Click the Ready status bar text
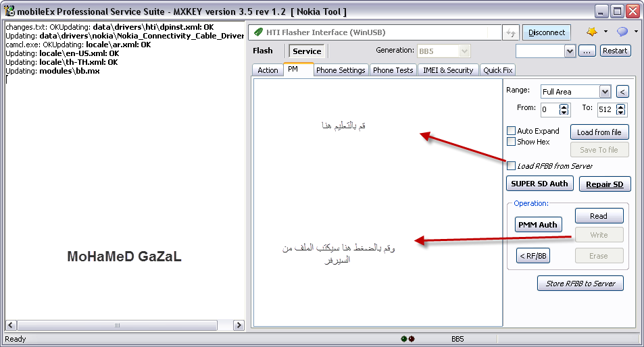Screen dimensions: 644x347 click(15, 339)
